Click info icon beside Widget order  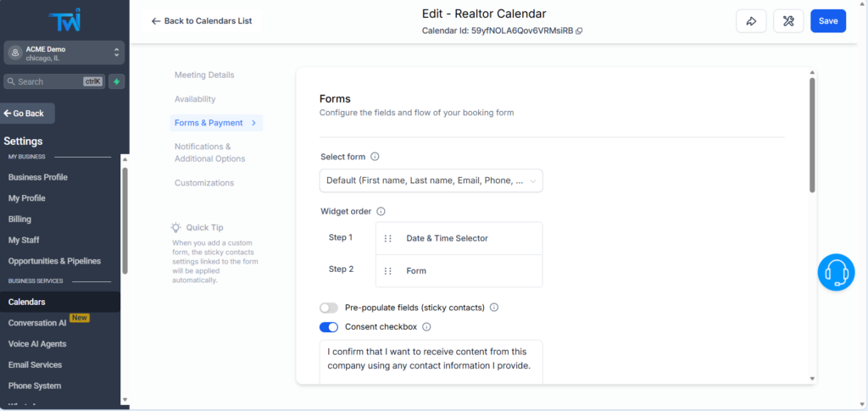[381, 211]
